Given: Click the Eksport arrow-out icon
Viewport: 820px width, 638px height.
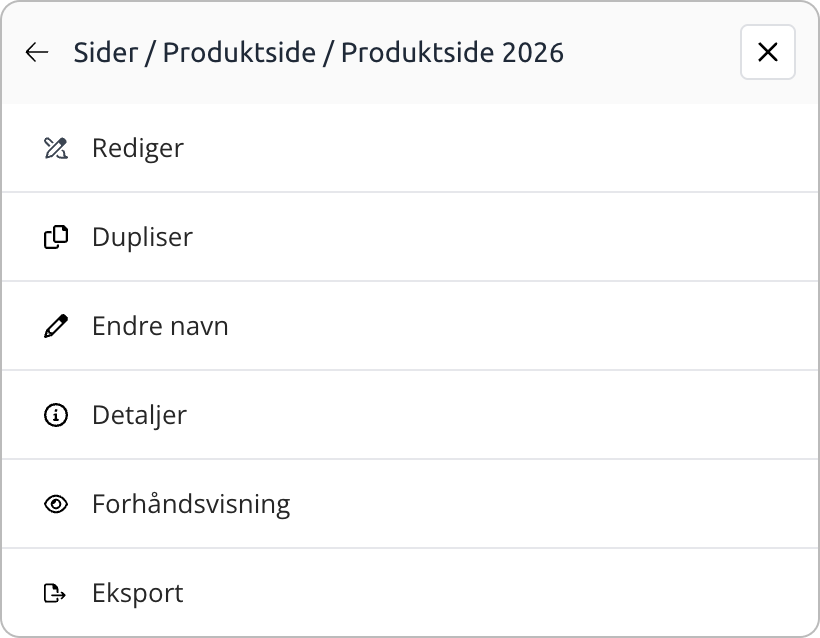Looking at the screenshot, I should pos(56,593).
